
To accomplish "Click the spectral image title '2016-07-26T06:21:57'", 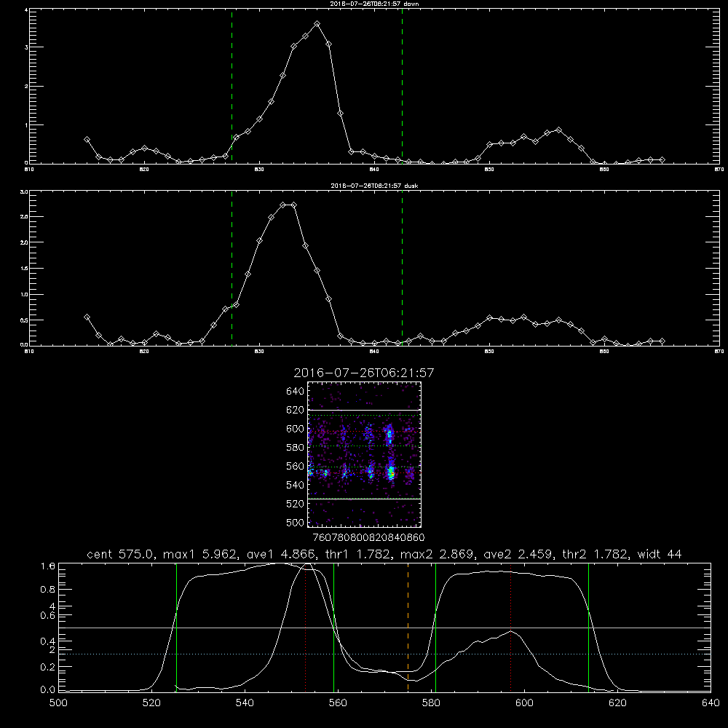I will 364,373.
